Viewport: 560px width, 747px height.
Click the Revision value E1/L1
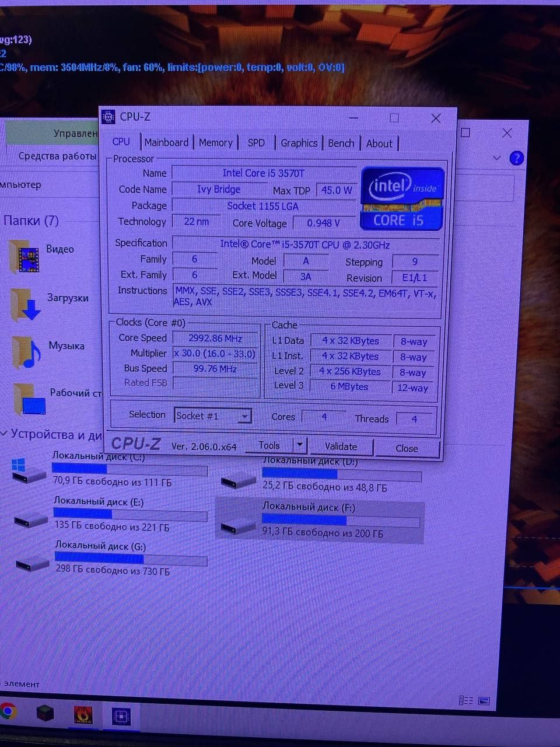415,278
